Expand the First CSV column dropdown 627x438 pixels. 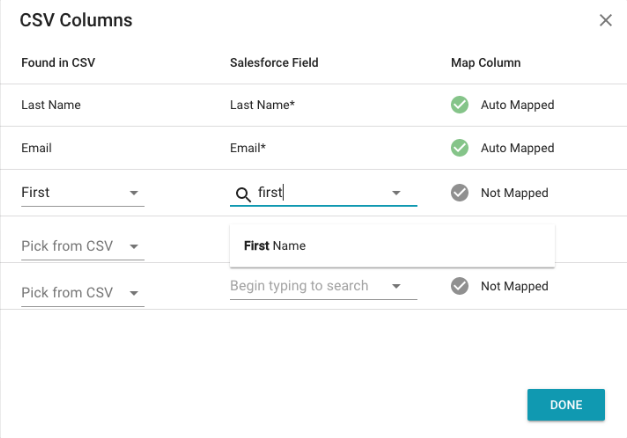134,193
